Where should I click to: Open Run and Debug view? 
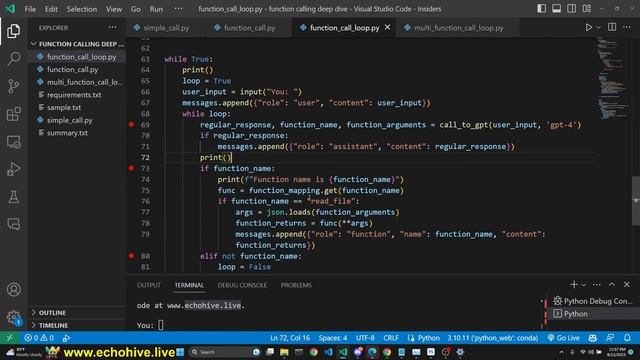click(x=13, y=169)
